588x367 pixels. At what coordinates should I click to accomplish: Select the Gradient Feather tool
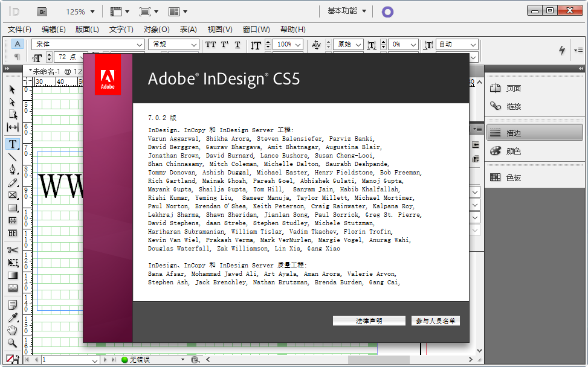[x=12, y=288]
